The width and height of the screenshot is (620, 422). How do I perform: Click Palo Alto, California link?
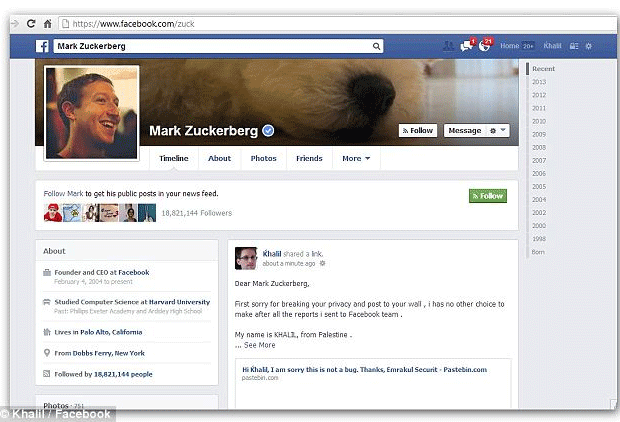coord(111,332)
